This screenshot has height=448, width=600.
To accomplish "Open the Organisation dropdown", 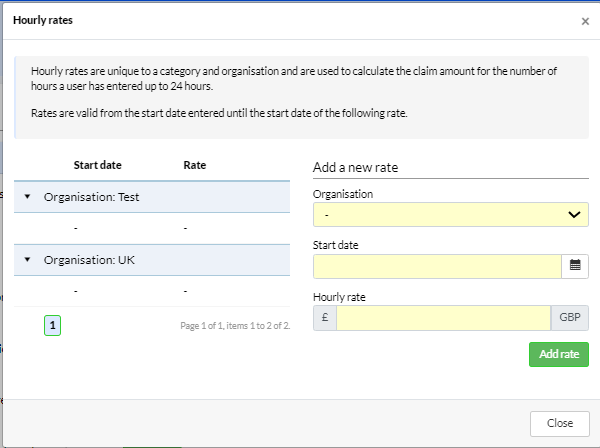I will tap(450, 215).
